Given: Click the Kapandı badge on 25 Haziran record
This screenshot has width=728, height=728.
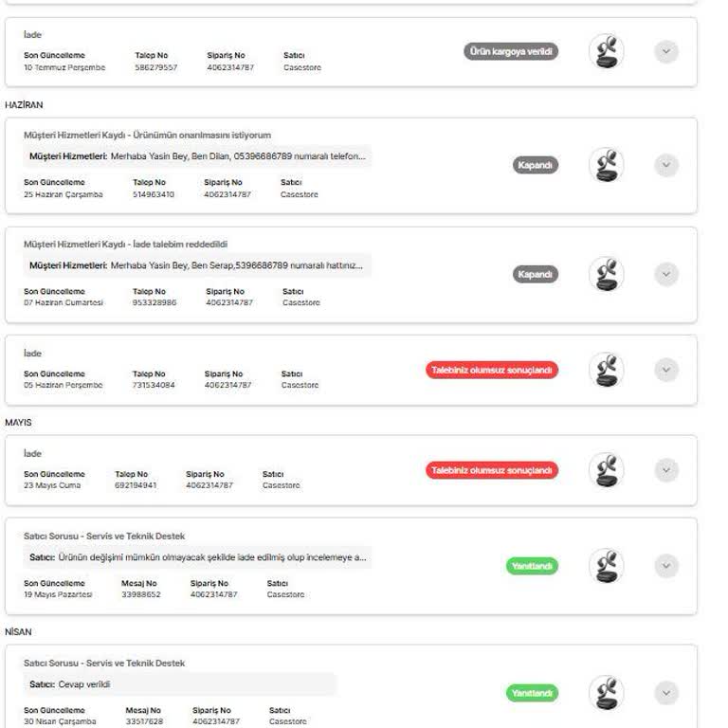Looking at the screenshot, I should click(536, 165).
